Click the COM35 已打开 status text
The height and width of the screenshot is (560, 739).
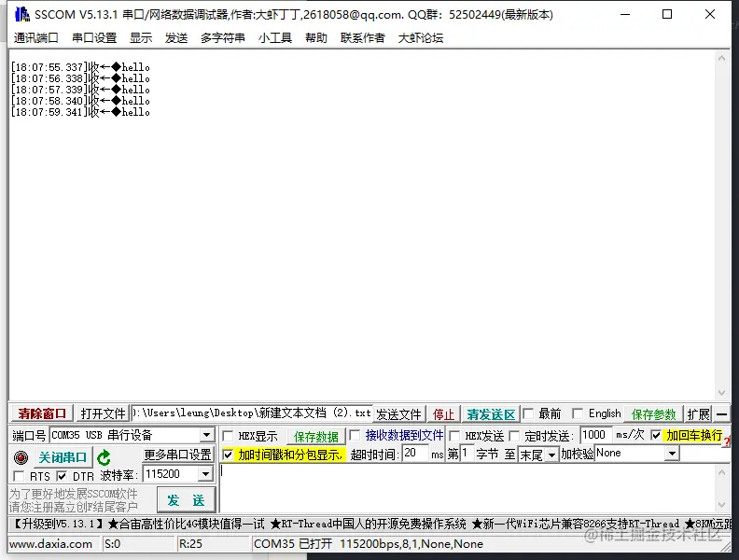click(368, 544)
